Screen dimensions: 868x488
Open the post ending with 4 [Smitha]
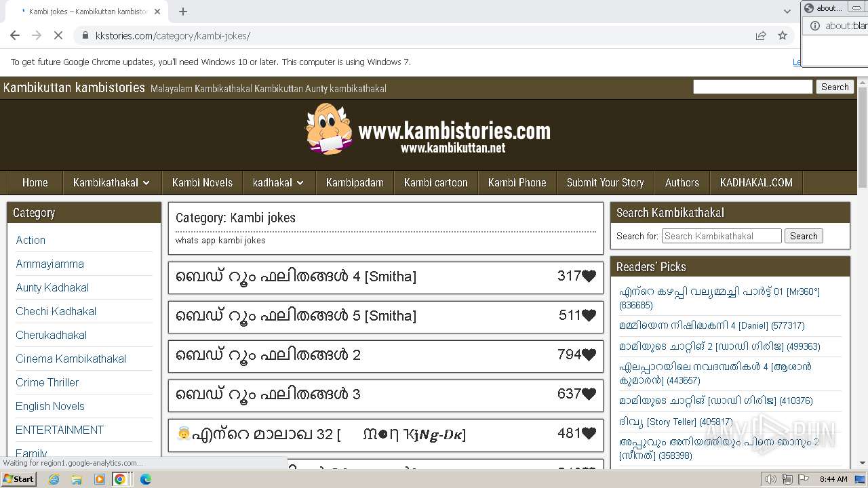[296, 277]
